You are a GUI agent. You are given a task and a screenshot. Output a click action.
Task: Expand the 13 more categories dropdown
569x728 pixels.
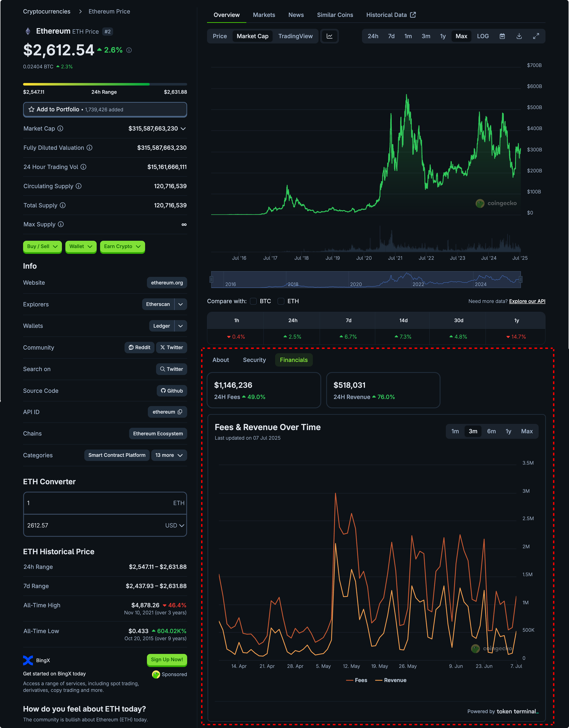point(169,455)
